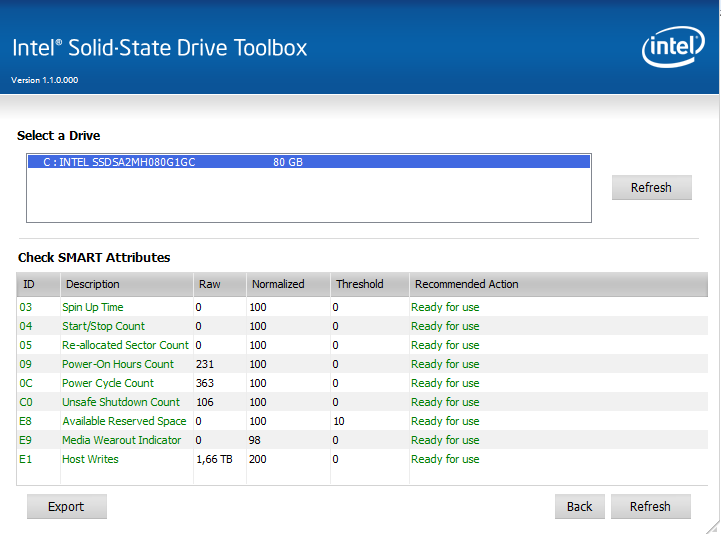The width and height of the screenshot is (721, 534).
Task: Click normalized value 200 for Host Writes
Action: (x=258, y=459)
